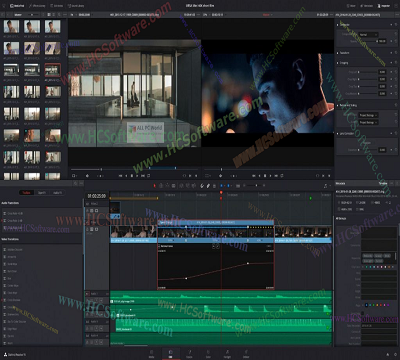Click the playhead handle on the ruler
The width and height of the screenshot is (400, 360).
(221, 193)
